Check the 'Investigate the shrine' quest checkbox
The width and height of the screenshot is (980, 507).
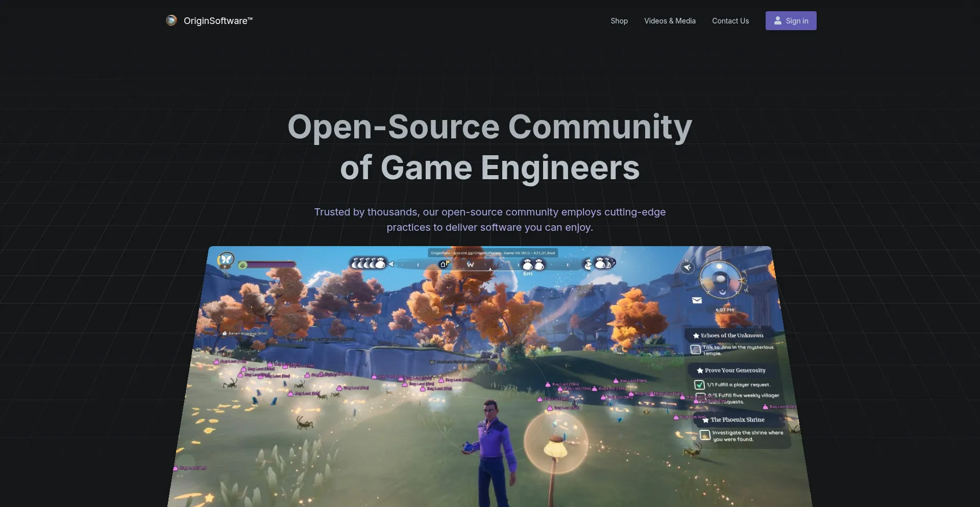(705, 435)
